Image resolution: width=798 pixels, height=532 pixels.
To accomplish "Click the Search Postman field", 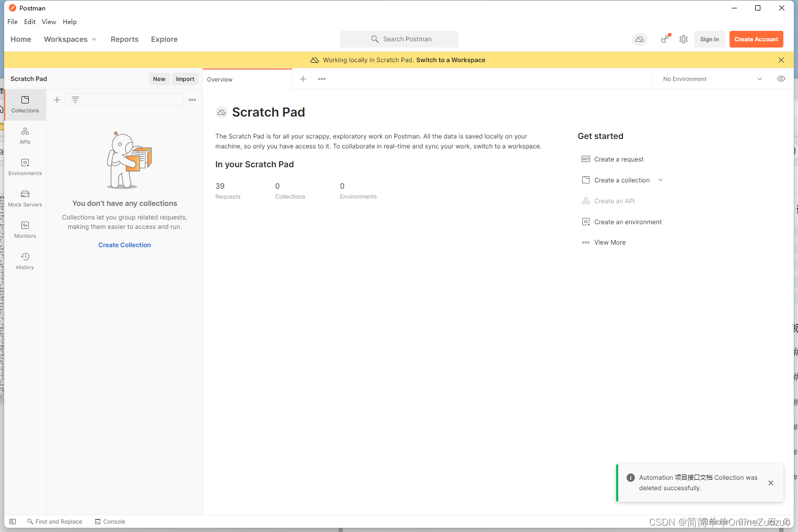I will (x=399, y=39).
